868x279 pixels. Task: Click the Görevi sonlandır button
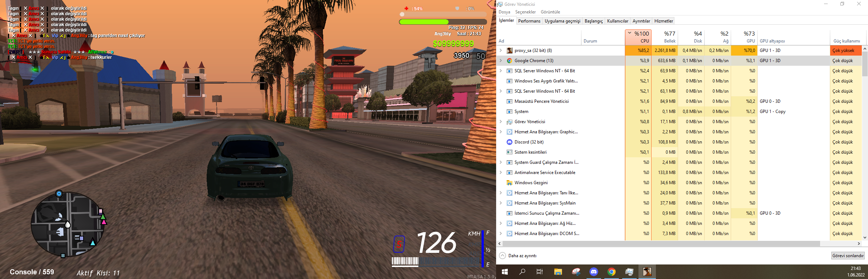click(848, 255)
